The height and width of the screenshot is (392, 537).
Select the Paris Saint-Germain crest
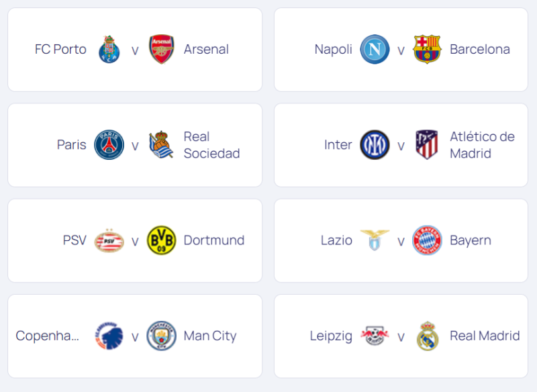(109, 145)
